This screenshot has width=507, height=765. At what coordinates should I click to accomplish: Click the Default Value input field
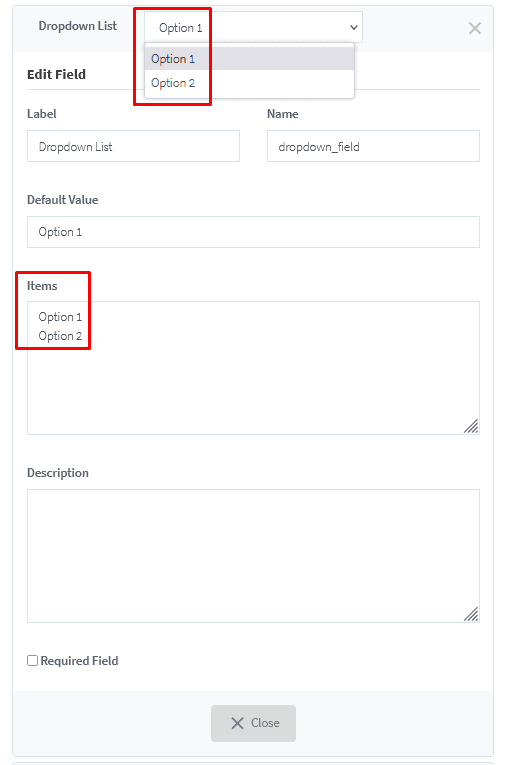(253, 232)
